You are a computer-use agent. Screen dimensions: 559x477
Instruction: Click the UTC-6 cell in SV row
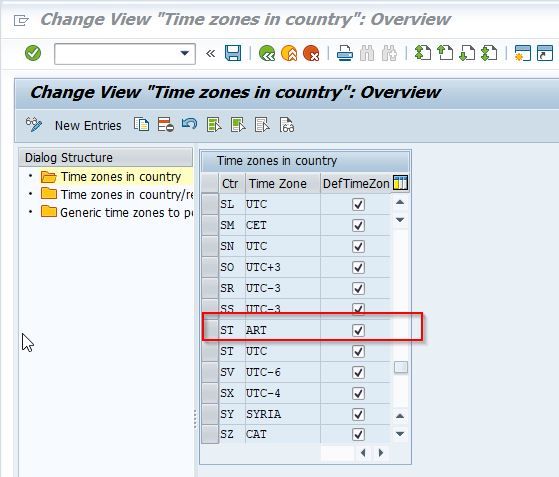(283, 373)
